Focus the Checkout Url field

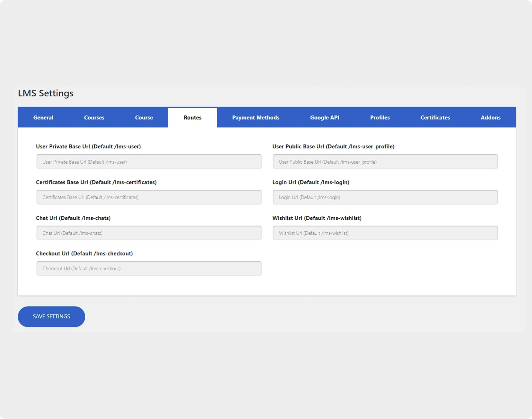tap(149, 269)
